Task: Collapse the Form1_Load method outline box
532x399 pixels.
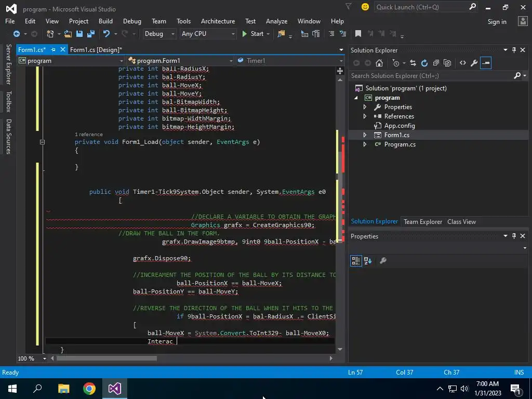Action: pos(43,142)
